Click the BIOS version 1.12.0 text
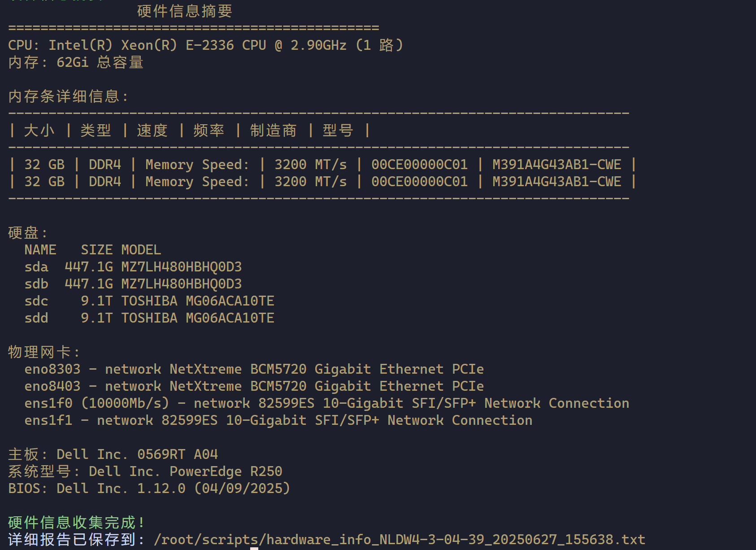756x550 pixels. coord(161,489)
